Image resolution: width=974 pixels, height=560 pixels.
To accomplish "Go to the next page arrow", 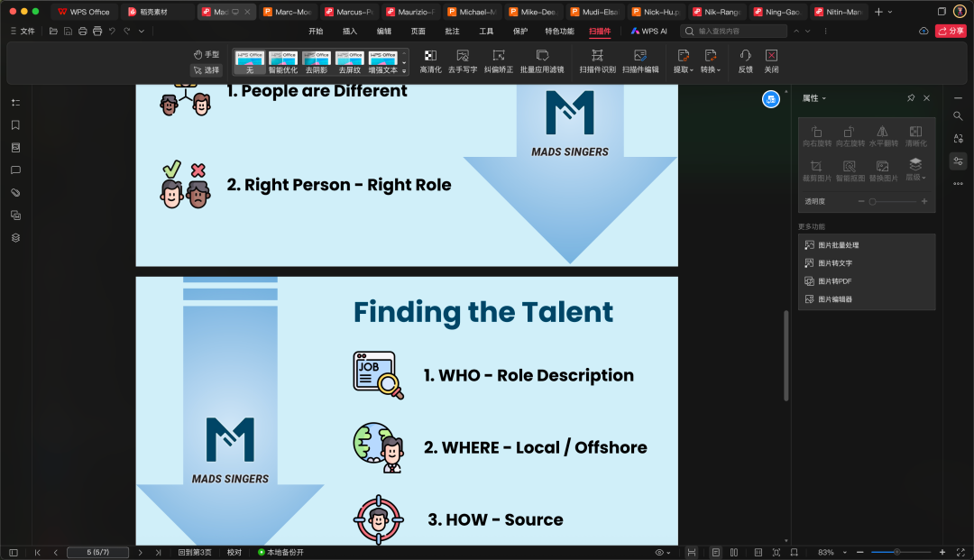I will point(141,552).
